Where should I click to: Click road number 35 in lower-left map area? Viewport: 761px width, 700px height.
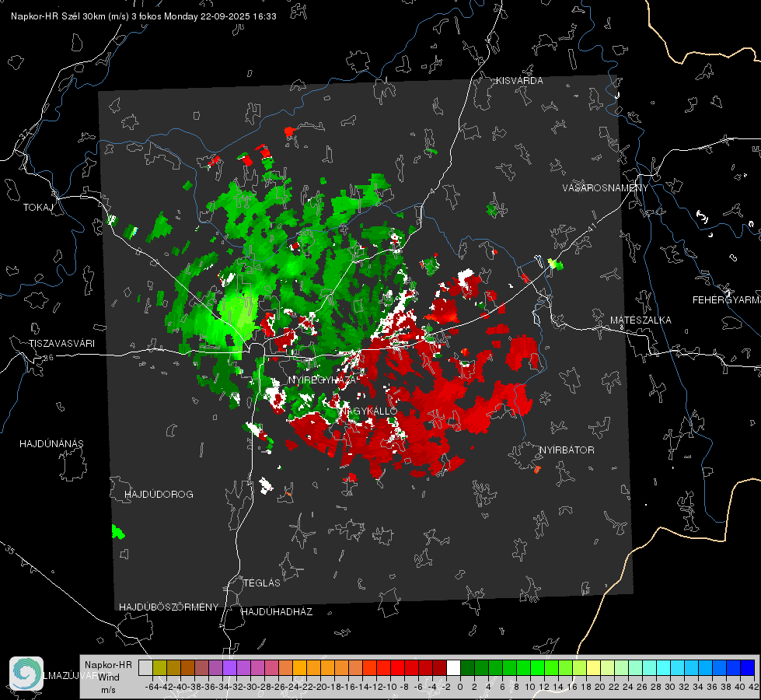click(9, 550)
